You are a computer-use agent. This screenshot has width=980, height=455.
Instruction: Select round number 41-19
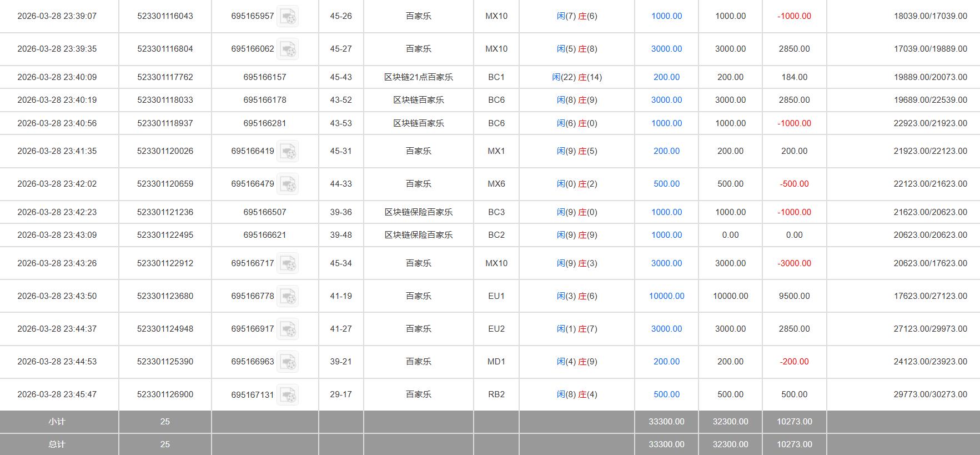coord(341,296)
